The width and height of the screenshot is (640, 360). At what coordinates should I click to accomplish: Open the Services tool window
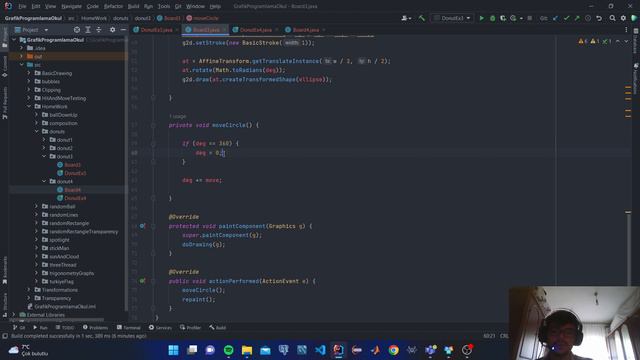click(x=160, y=327)
